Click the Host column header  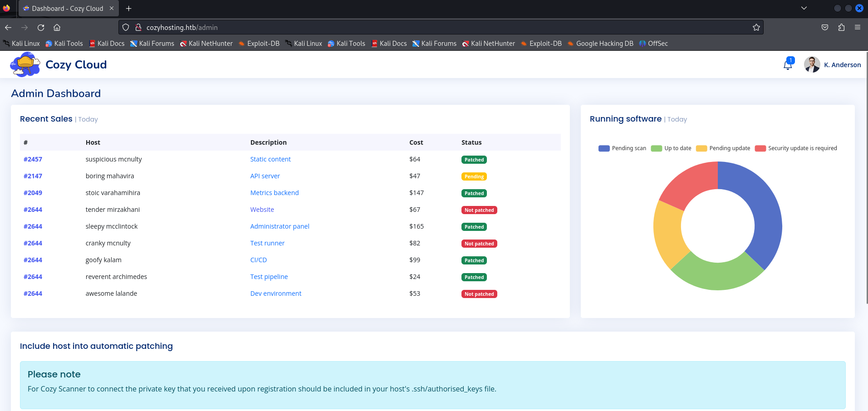[93, 142]
